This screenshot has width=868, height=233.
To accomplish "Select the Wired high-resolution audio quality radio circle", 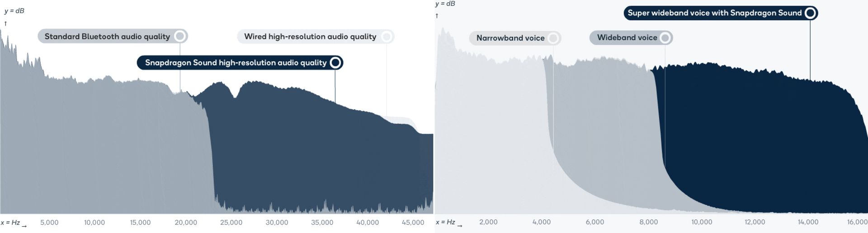I will (387, 37).
